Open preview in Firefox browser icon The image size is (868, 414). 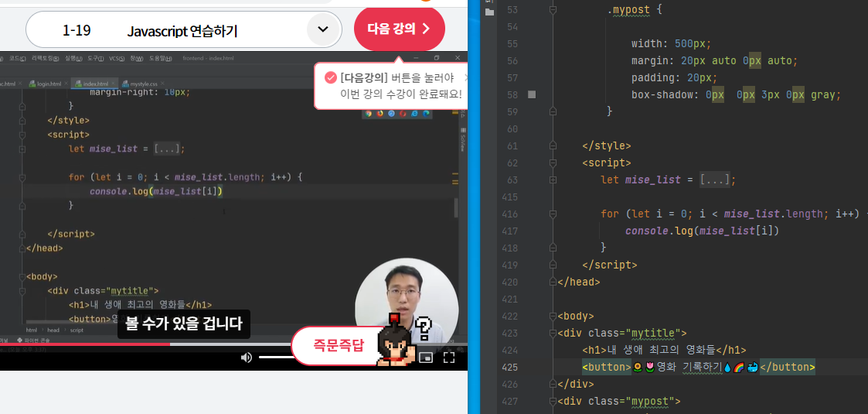click(x=380, y=114)
